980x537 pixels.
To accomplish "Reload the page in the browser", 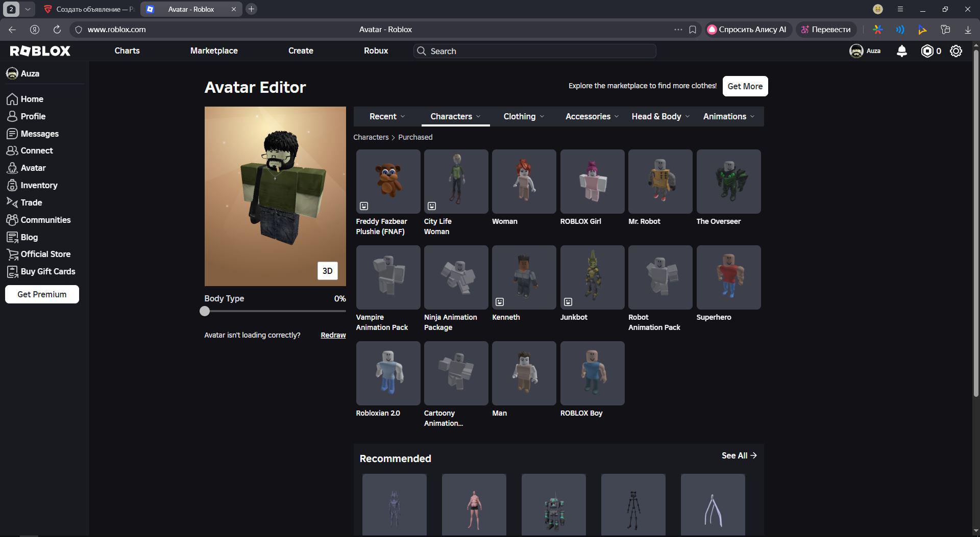I will coord(57,30).
